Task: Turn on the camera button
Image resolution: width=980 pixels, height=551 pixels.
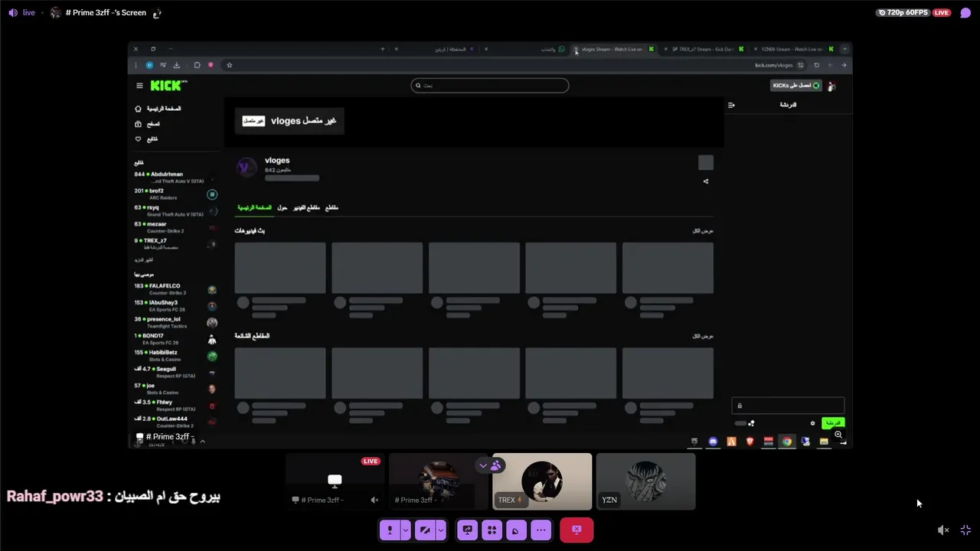Action: [425, 530]
